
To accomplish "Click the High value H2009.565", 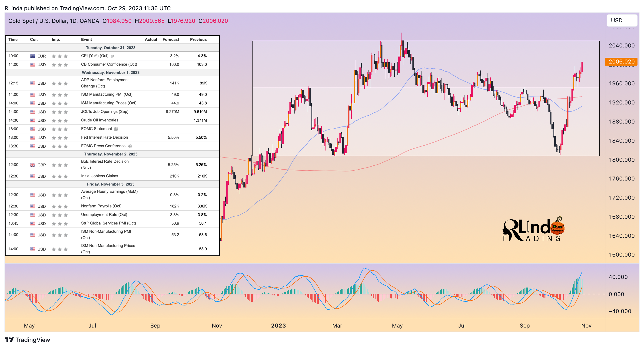I will [x=149, y=21].
